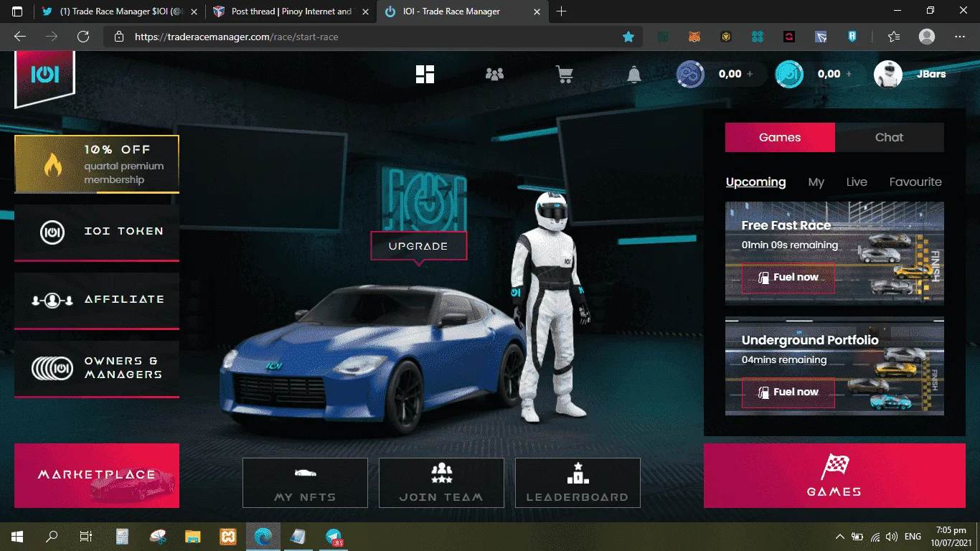Click the JBars username
The width and height of the screenshot is (980, 551).
[931, 74]
